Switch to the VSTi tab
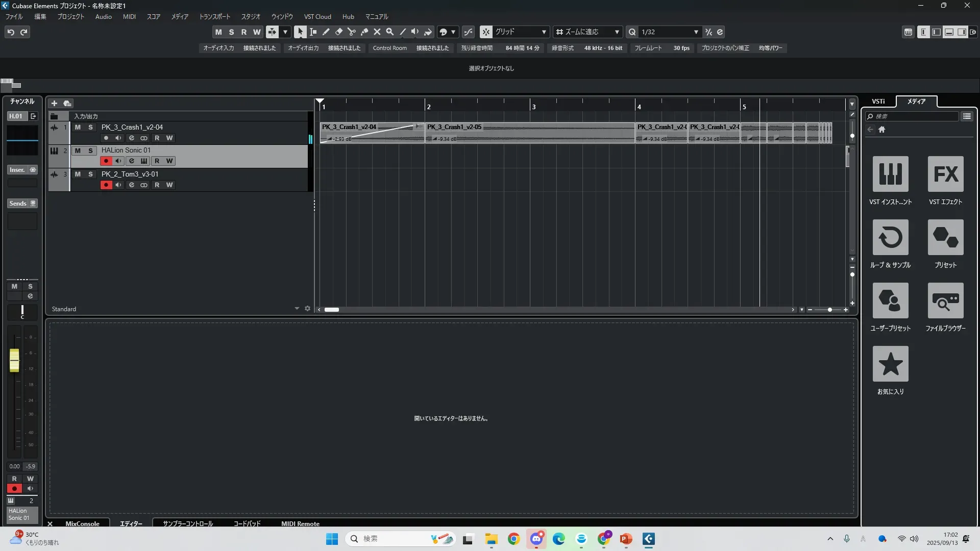Image resolution: width=980 pixels, height=551 pixels. (878, 101)
